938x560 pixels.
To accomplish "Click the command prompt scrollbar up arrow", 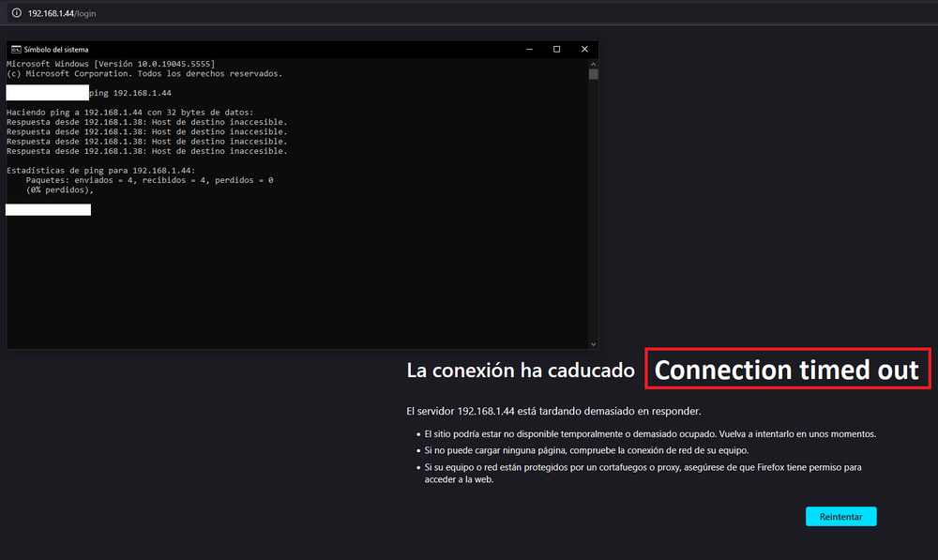I will [x=593, y=64].
